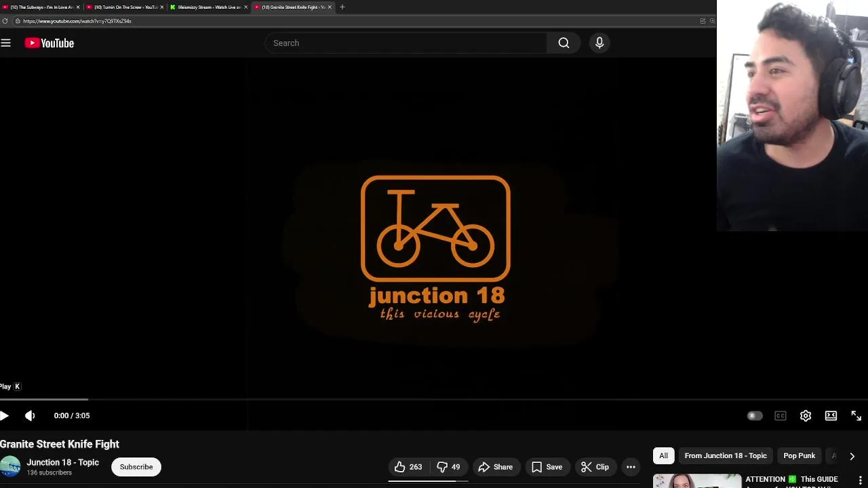Image resolution: width=868 pixels, height=488 pixels.
Task: Save the video to a playlist
Action: (x=547, y=467)
